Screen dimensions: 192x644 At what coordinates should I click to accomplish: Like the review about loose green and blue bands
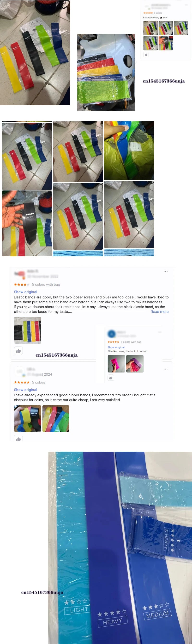[x=18, y=351]
